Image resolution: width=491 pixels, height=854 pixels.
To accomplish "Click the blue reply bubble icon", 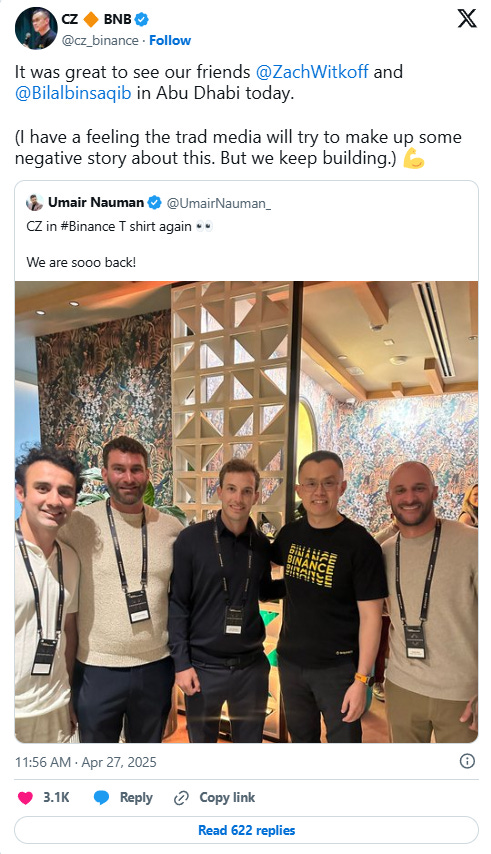I will (101, 798).
